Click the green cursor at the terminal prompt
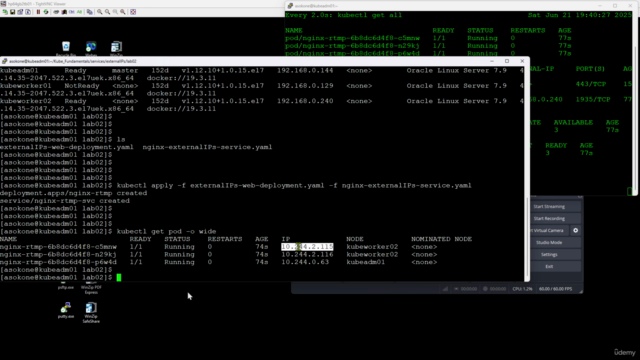The image size is (640, 360). tap(119, 278)
